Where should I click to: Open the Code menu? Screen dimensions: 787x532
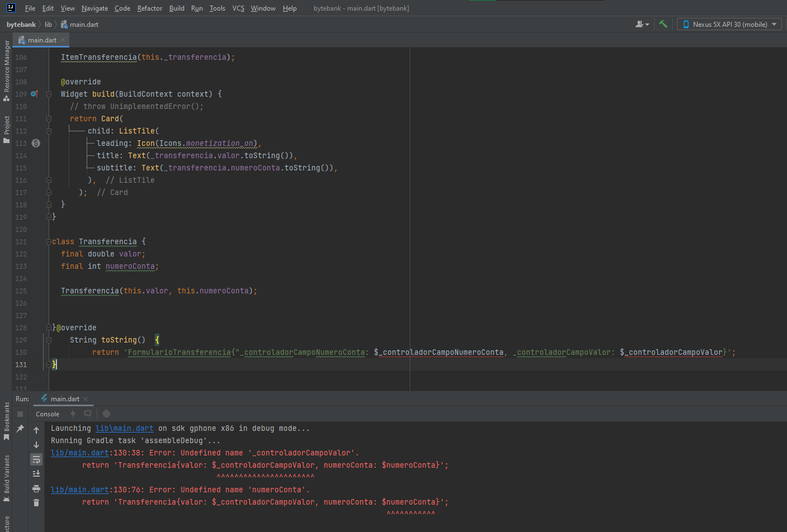coord(122,8)
